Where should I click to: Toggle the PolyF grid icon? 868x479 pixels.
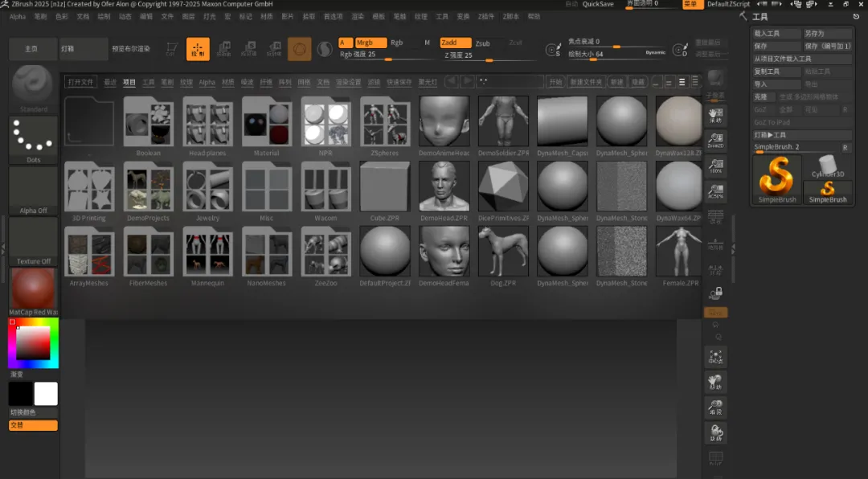coord(715,459)
